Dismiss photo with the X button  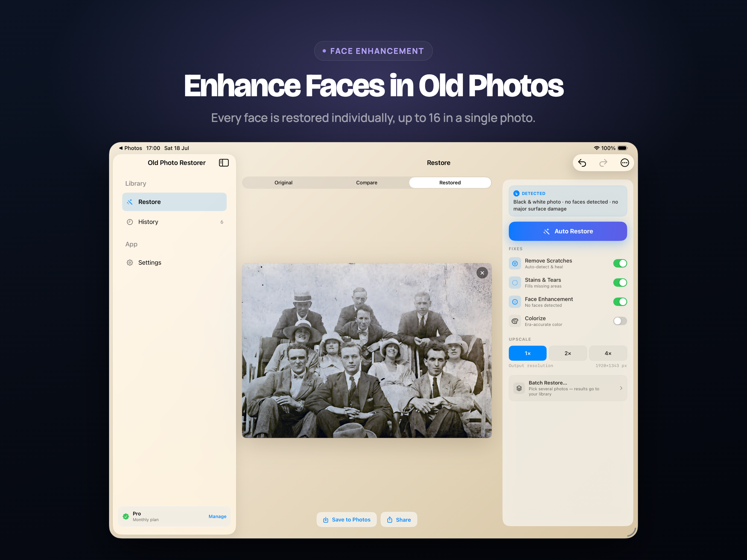tap(482, 273)
